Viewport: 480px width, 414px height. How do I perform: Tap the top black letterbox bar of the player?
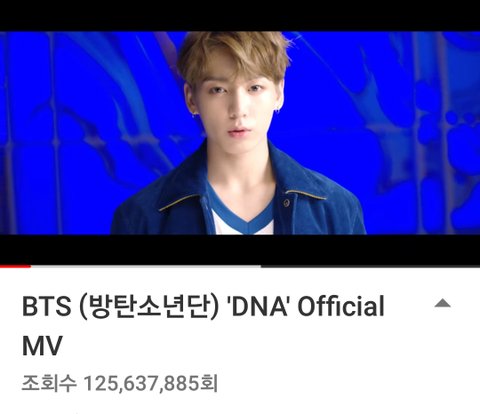coord(240,16)
